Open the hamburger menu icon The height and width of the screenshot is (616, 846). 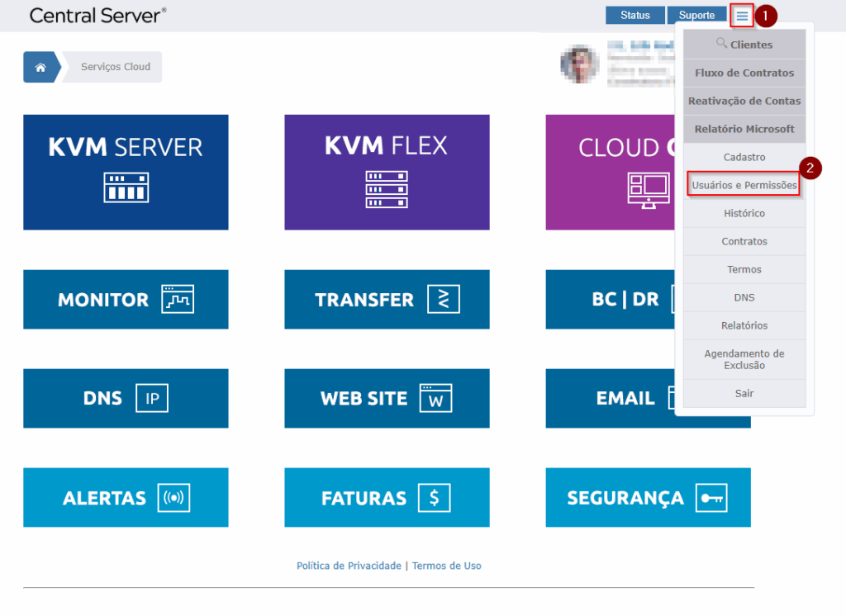click(742, 15)
